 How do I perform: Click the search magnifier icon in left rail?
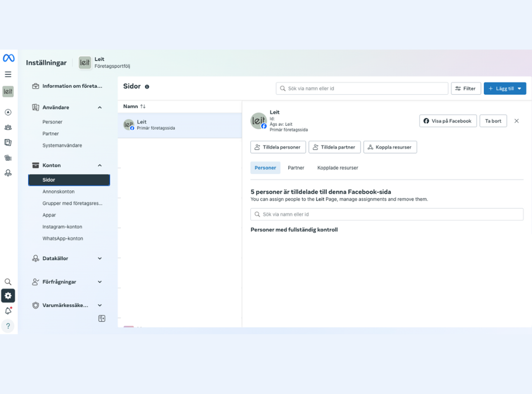pos(8,282)
